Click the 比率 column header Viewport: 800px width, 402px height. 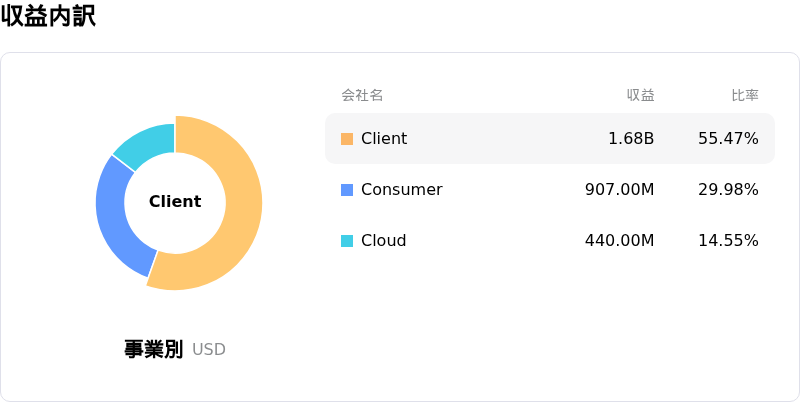point(745,95)
